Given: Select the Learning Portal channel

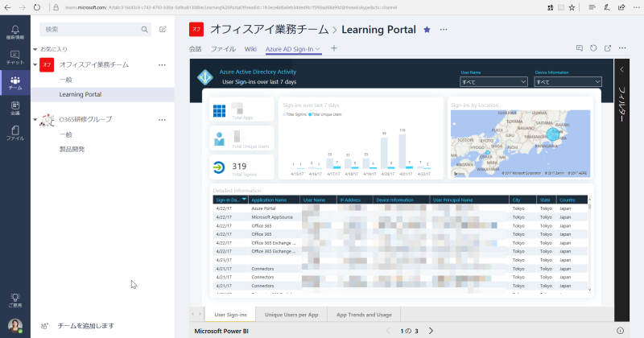Looking at the screenshot, I should tap(103, 94).
